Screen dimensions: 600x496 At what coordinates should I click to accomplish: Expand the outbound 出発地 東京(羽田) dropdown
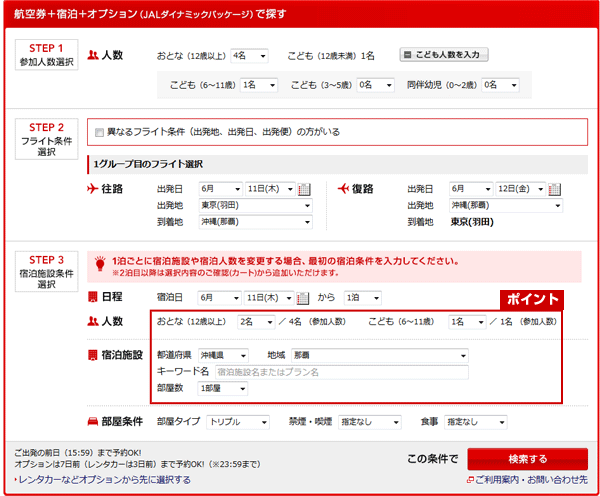(x=255, y=206)
